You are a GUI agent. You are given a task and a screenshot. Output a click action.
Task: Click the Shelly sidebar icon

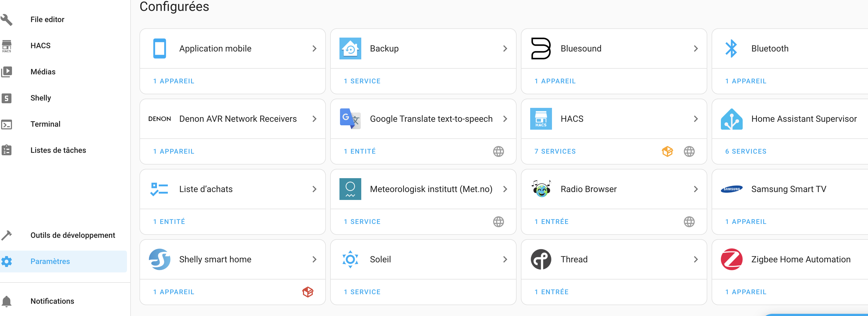(x=6, y=98)
